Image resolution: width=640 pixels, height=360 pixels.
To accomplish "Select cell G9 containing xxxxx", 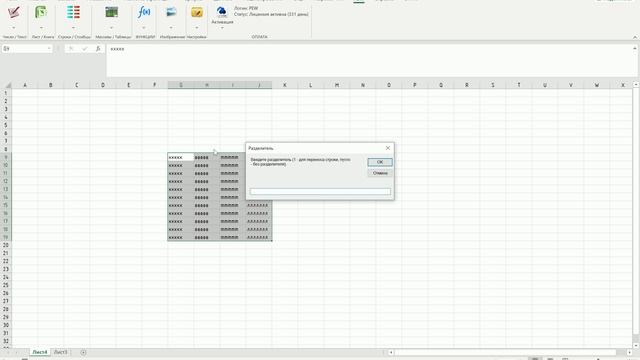I will 180,157.
